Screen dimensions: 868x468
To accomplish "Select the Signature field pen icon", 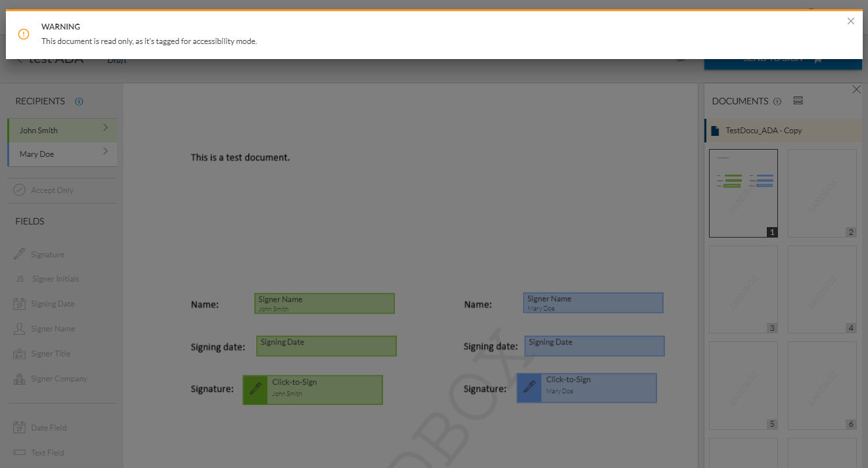I will click(19, 254).
